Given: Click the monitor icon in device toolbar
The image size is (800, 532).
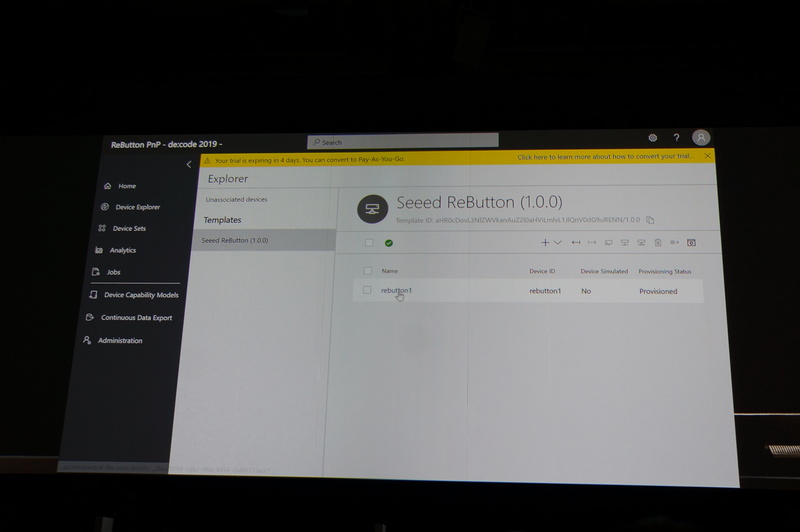Looking at the screenshot, I should [x=609, y=243].
